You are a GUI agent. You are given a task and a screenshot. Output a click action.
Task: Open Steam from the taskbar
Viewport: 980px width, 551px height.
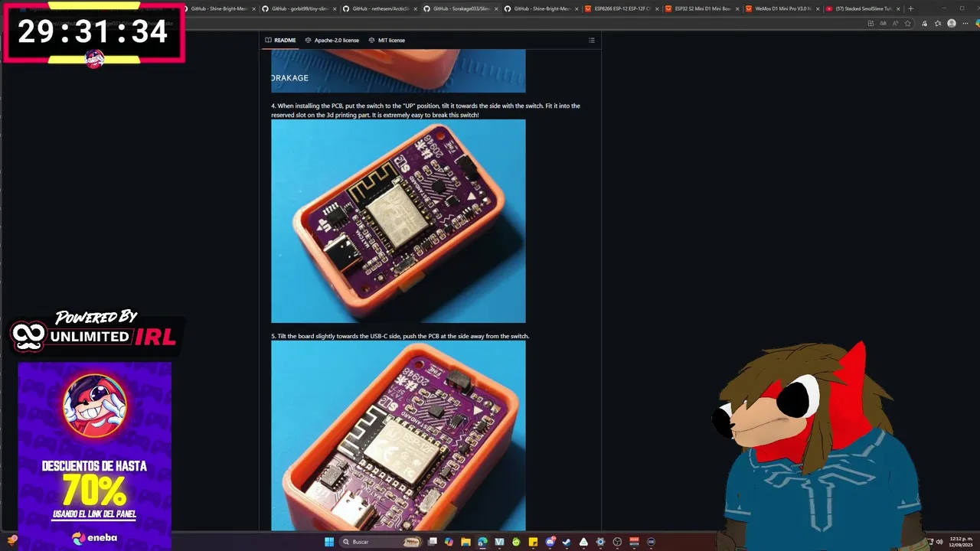567,542
